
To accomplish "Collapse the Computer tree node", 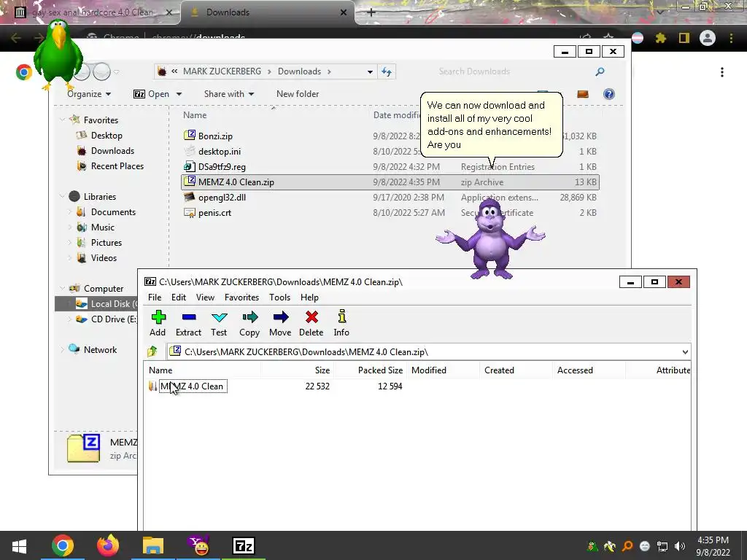I will [63, 288].
